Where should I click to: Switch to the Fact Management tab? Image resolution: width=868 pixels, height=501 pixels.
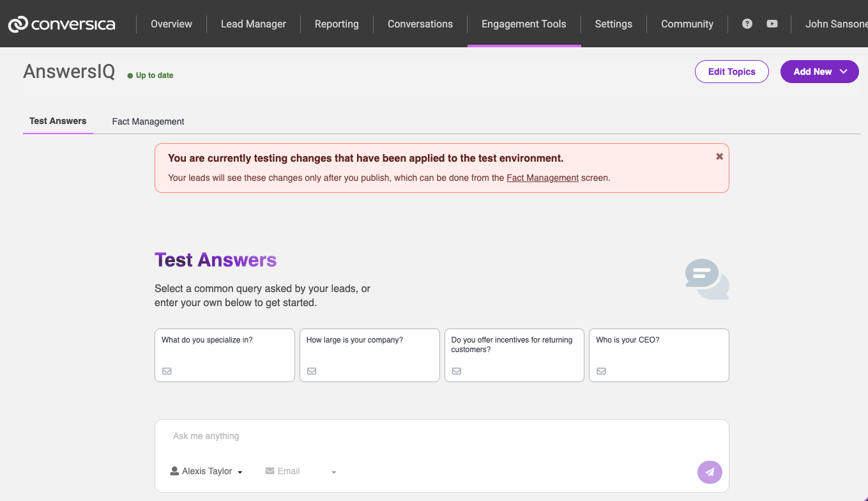coord(148,121)
